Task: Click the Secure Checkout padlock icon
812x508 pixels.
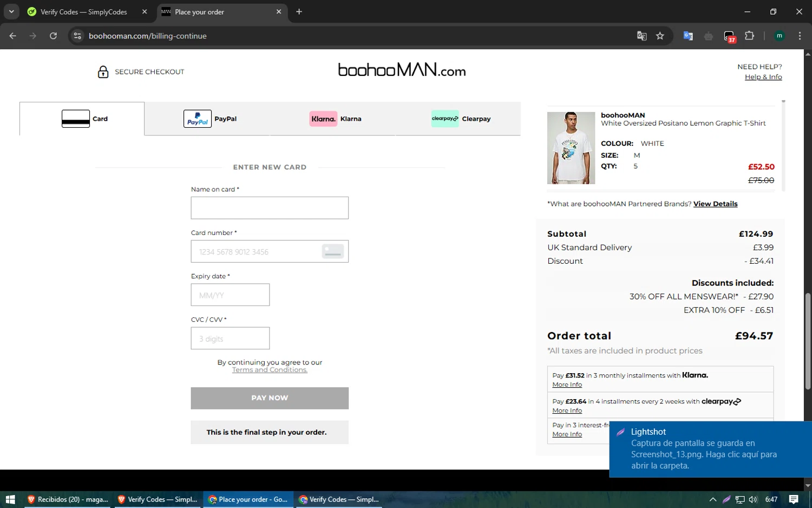Action: tap(103, 72)
